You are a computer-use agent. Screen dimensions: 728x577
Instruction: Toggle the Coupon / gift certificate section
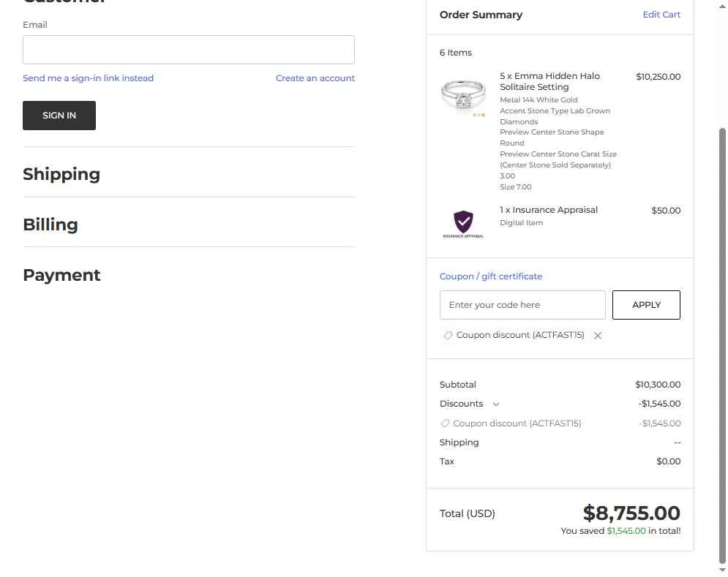pyautogui.click(x=491, y=276)
